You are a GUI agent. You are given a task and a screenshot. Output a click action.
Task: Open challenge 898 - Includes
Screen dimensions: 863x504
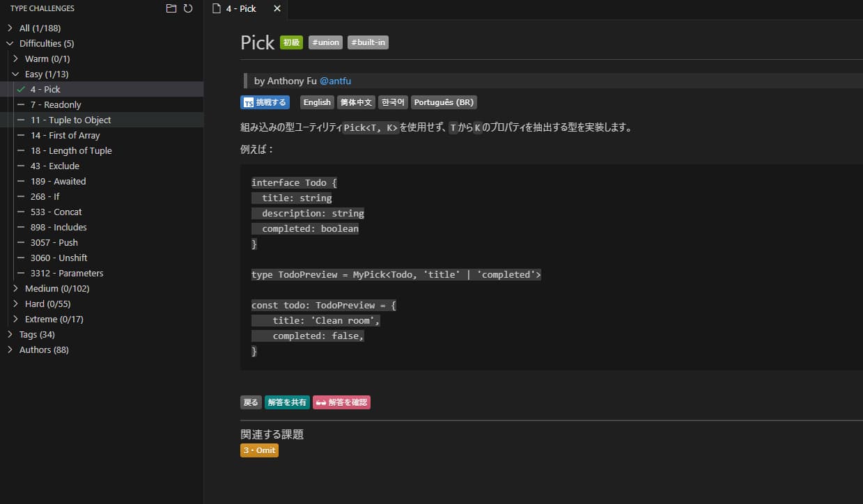click(102, 227)
